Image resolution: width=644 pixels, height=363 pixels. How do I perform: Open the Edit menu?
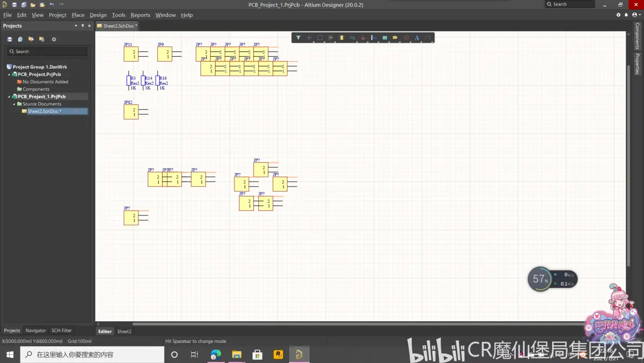pyautogui.click(x=22, y=15)
